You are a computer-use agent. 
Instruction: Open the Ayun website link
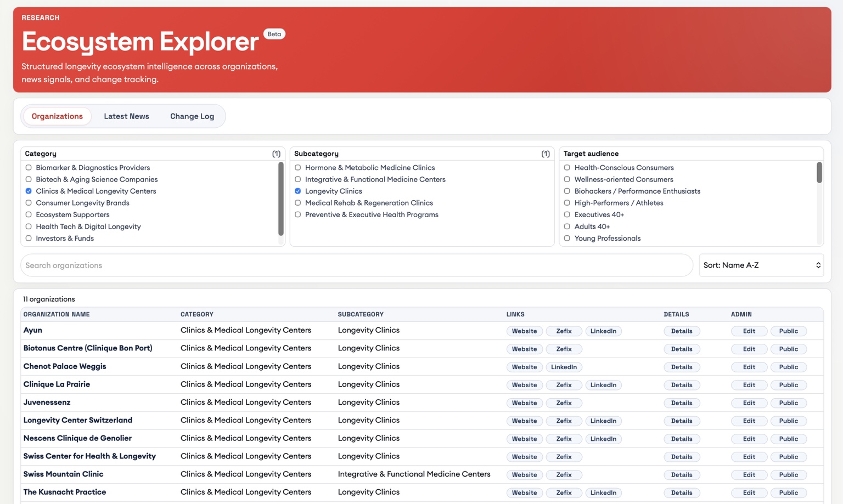(524, 331)
